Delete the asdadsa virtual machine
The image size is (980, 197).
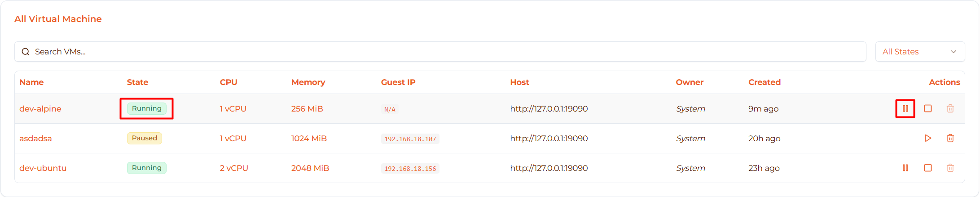pyautogui.click(x=950, y=138)
